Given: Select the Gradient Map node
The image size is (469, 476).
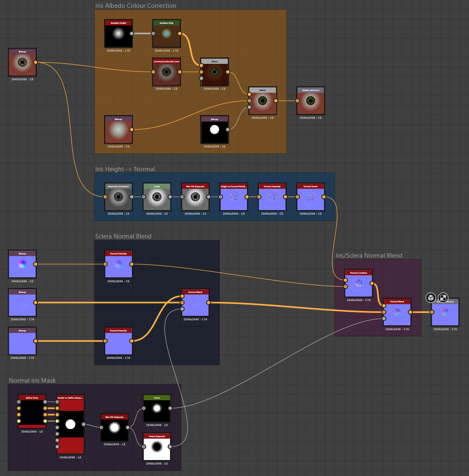Looking at the screenshot, I should point(166,34).
